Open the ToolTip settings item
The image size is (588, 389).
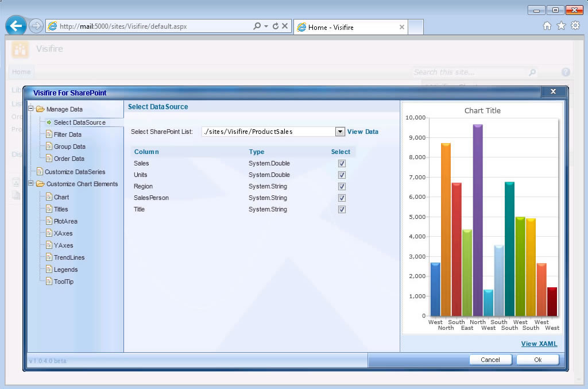63,282
